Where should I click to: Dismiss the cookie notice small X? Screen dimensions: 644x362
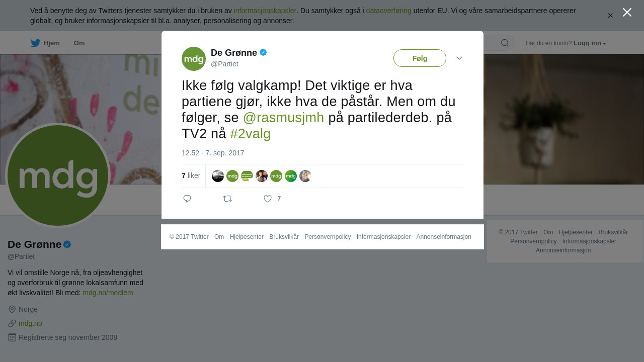point(610,16)
